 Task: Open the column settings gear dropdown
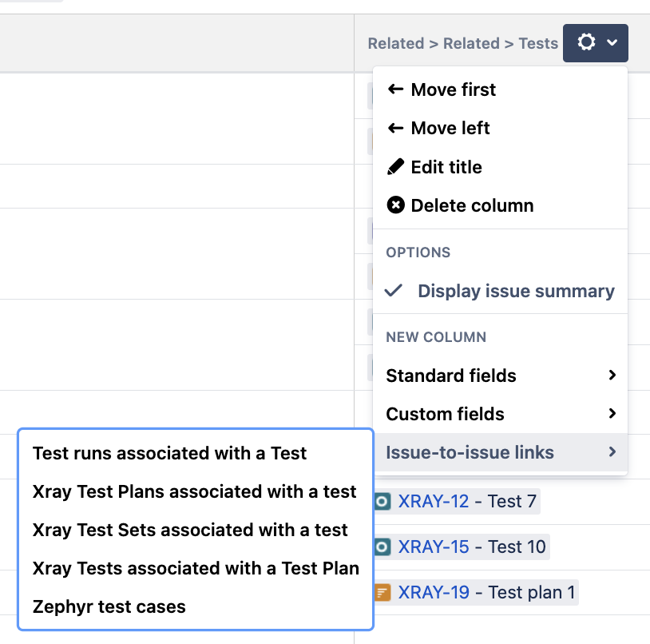point(595,43)
